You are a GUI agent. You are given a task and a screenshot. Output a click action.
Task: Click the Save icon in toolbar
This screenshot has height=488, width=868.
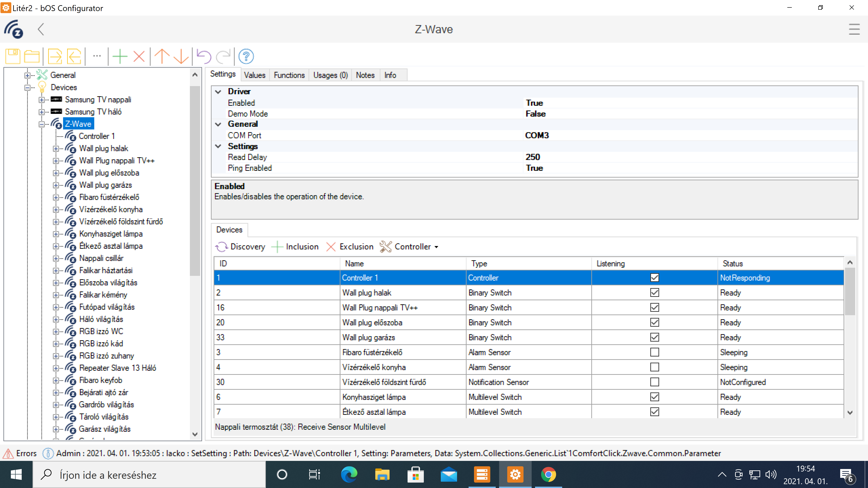pos(13,56)
